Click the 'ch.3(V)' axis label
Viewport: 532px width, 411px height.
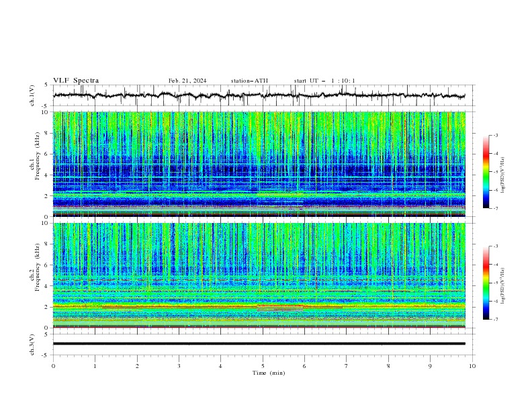click(32, 345)
